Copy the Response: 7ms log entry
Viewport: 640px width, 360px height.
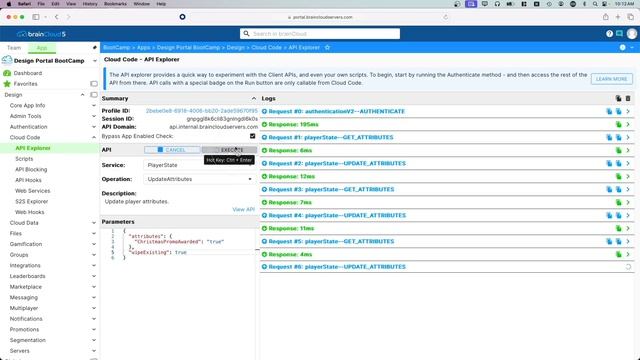pos(618,203)
